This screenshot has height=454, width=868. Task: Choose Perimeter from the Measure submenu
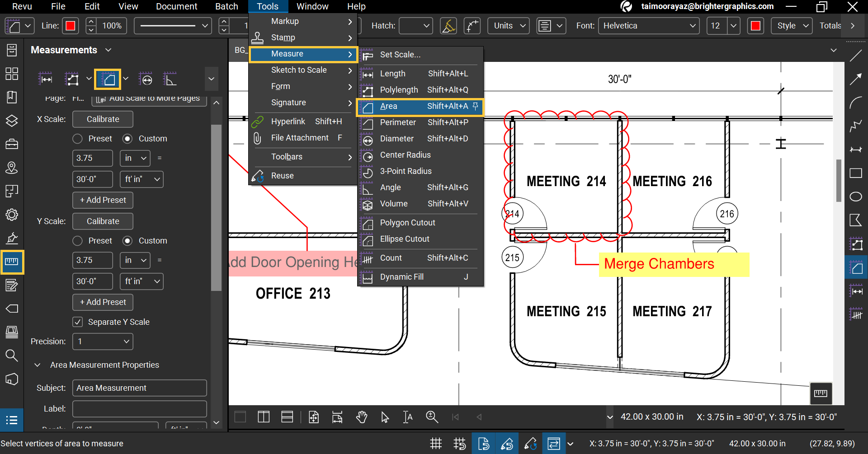pos(398,122)
